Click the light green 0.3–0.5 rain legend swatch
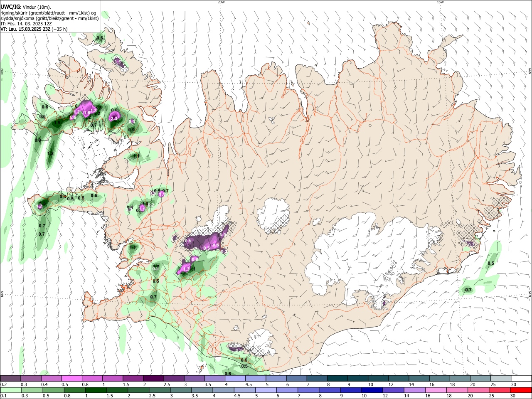Viewport: 532px width, 399px height. coord(32,390)
